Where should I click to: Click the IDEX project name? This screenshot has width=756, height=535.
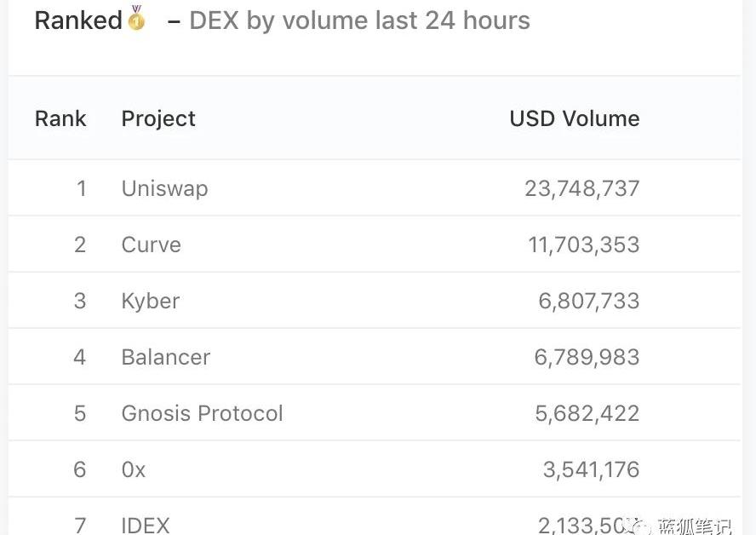(146, 525)
